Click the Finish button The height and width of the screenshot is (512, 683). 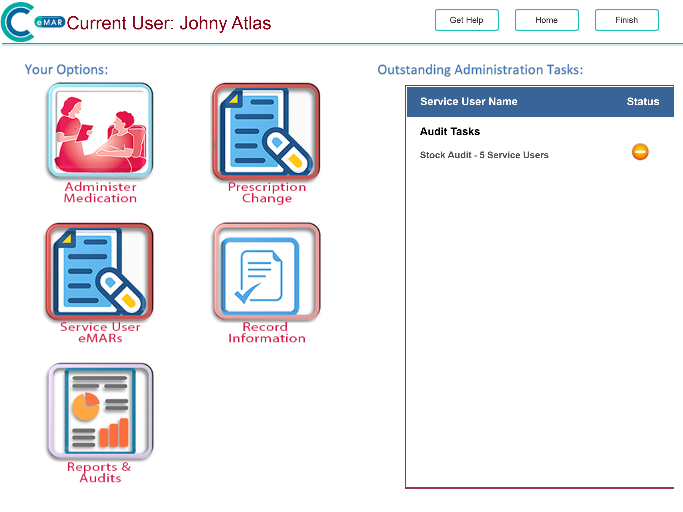pyautogui.click(x=626, y=20)
